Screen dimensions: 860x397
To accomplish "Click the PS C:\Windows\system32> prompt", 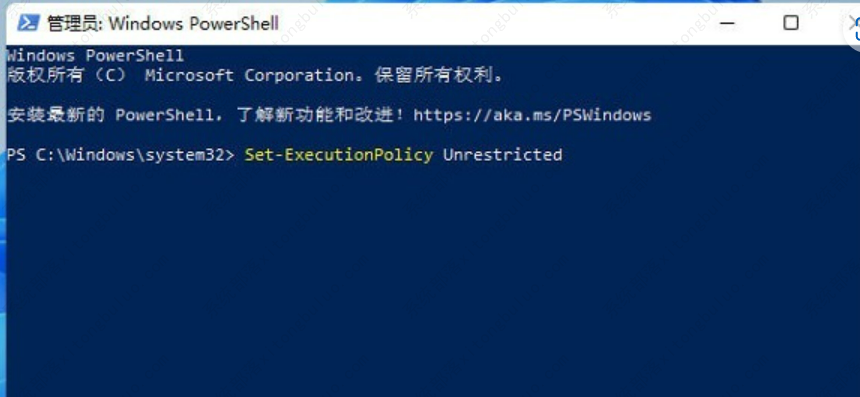I will [121, 155].
